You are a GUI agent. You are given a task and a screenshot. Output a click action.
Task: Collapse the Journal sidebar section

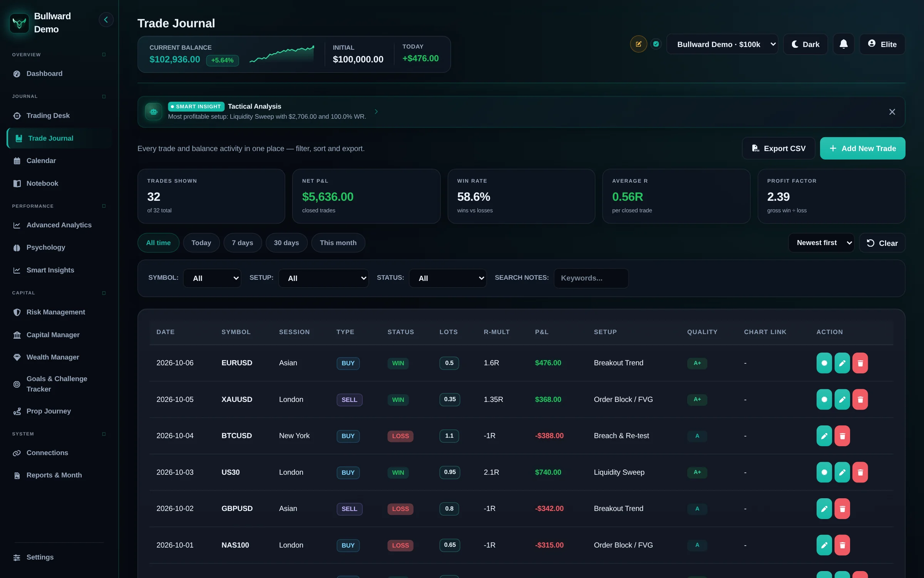104,96
